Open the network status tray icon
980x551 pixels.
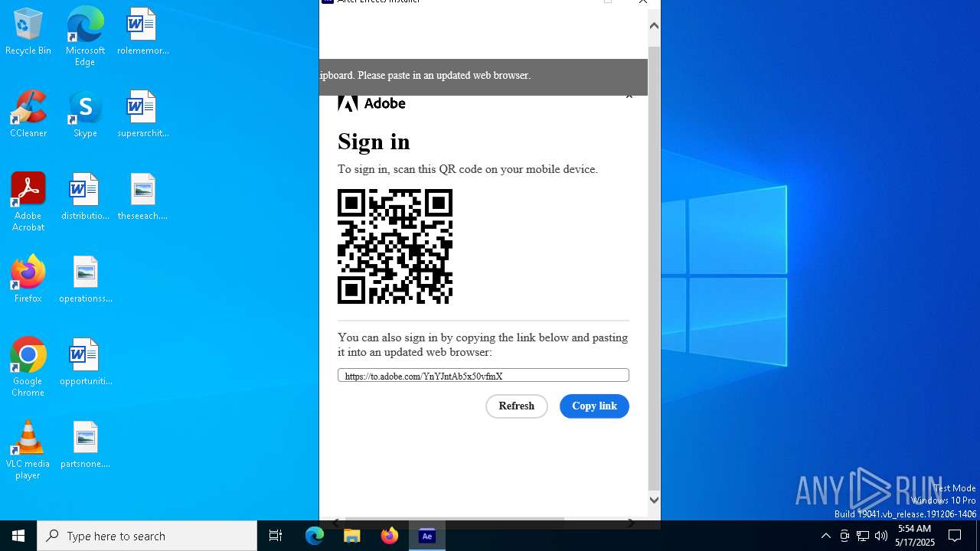click(863, 536)
